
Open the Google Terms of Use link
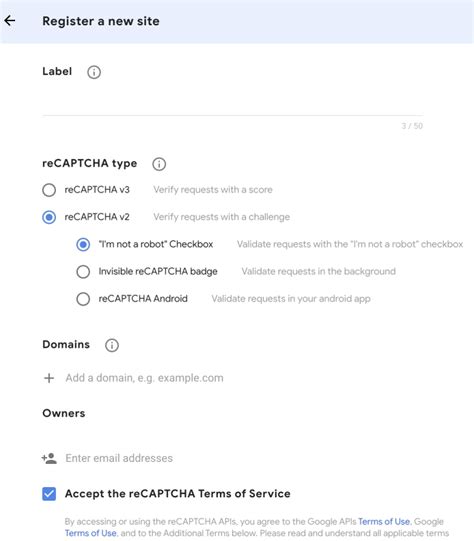pyautogui.click(x=91, y=533)
